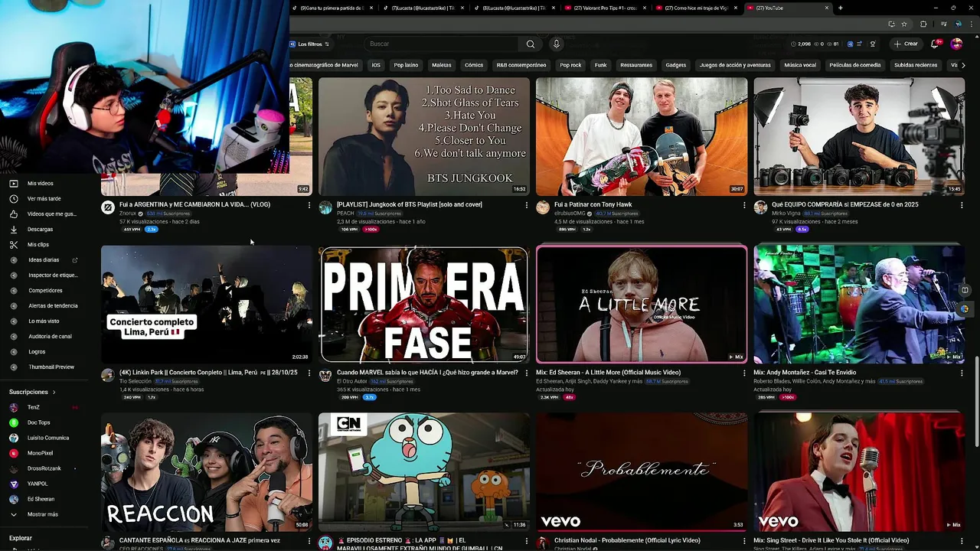
Task: Click the Buscar search field
Action: [x=443, y=44]
